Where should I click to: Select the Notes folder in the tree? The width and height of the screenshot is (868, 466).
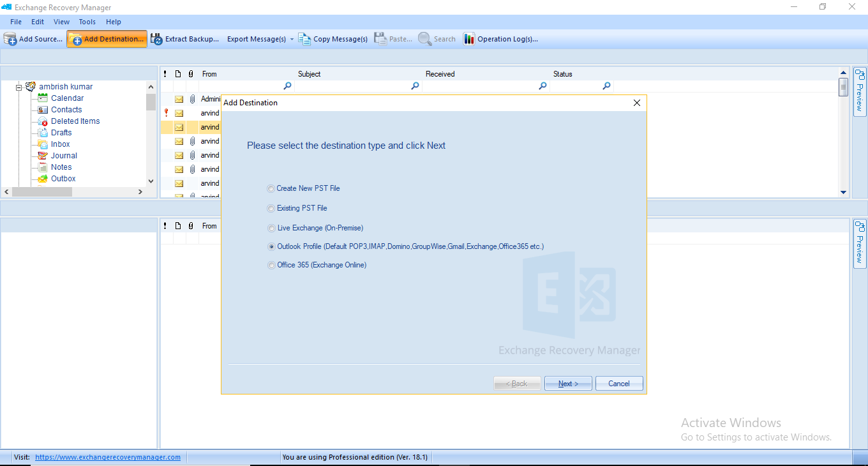pos(61,167)
